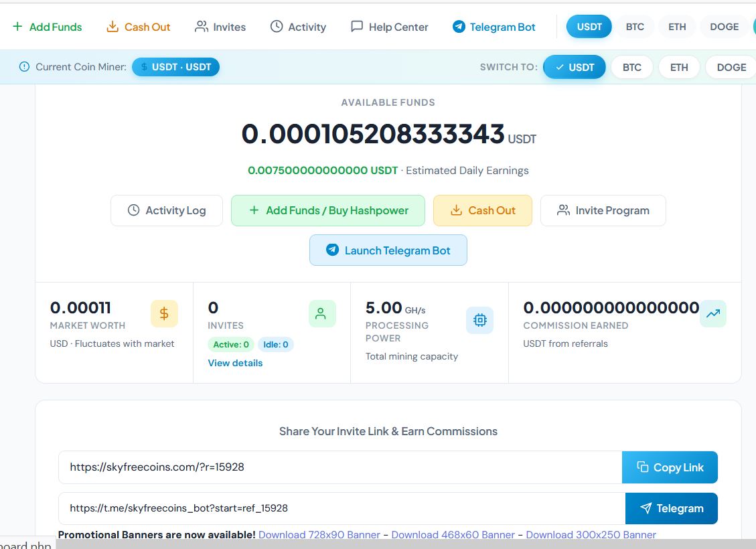The image size is (756, 549).
Task: Open Telegram Bot from the top navigation
Action: pyautogui.click(x=494, y=27)
